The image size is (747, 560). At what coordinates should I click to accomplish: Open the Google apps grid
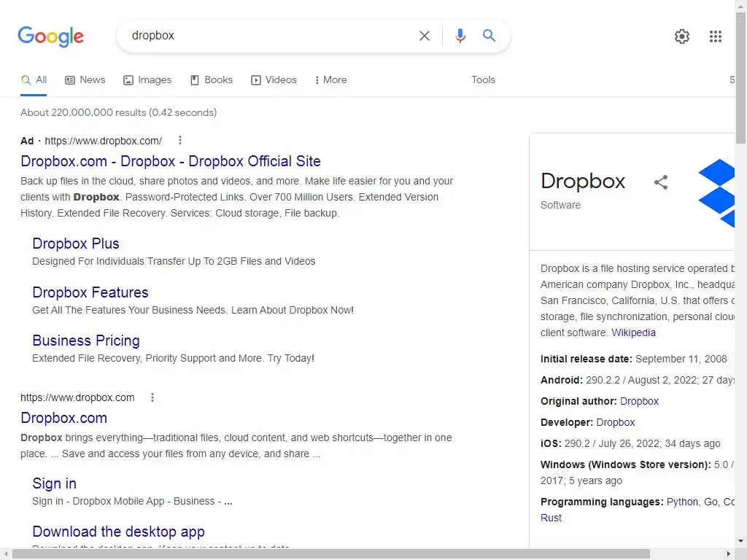point(715,36)
